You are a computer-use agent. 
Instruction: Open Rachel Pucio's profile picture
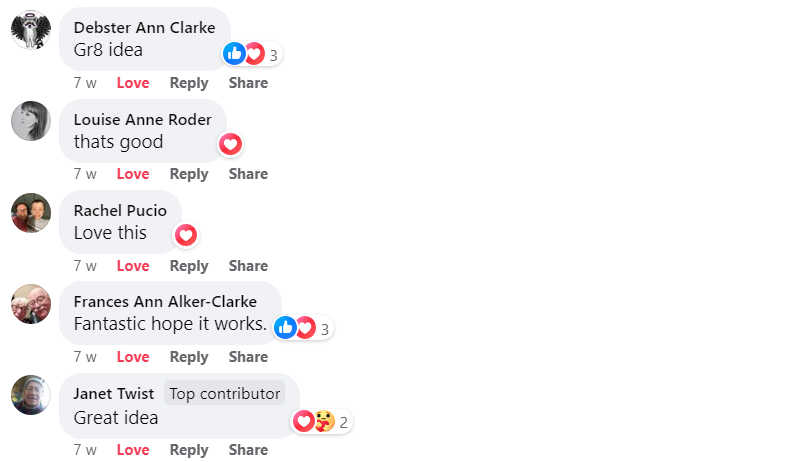pos(31,213)
